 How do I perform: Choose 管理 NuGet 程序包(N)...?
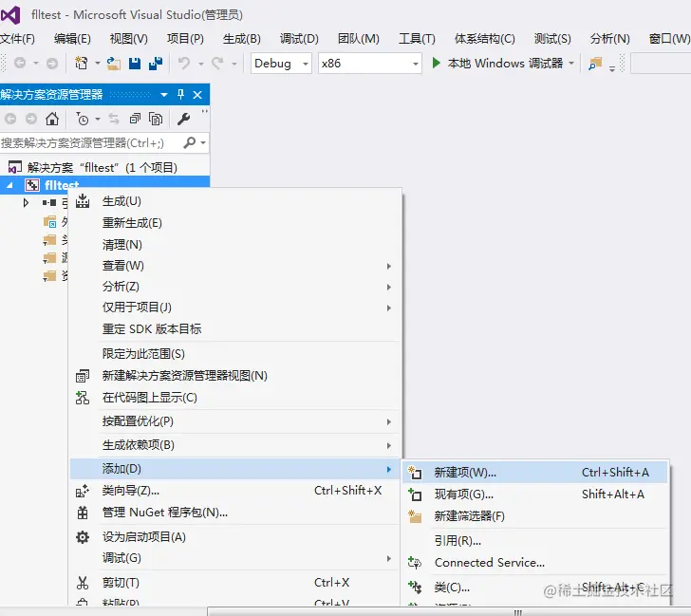pos(235,513)
